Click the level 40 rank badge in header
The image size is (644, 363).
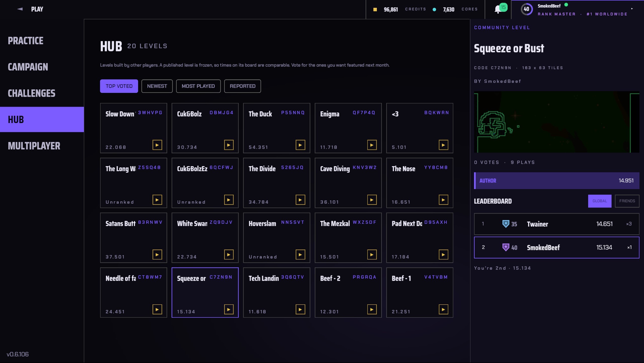pos(527,9)
